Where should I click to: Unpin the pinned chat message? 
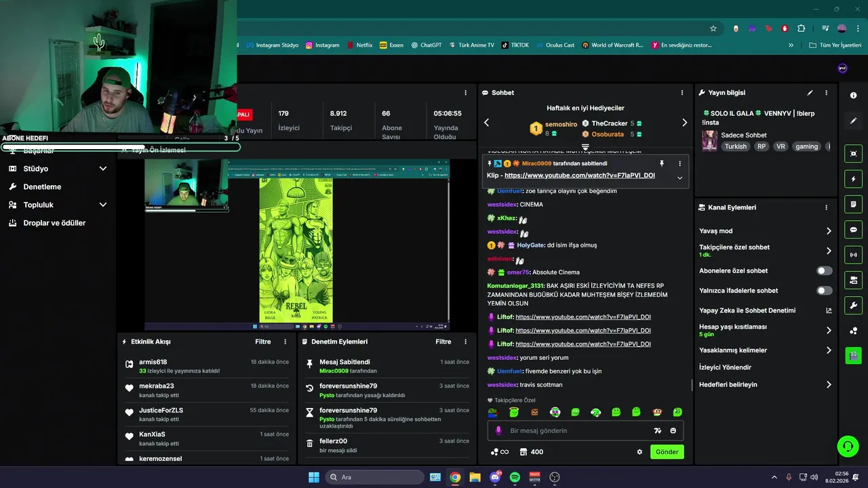point(662,163)
